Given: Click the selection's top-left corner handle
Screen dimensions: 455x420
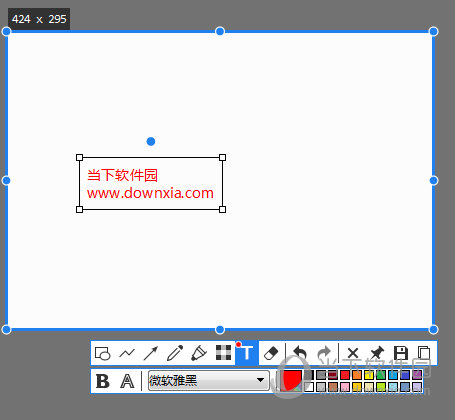Looking at the screenshot, I should point(6,31).
